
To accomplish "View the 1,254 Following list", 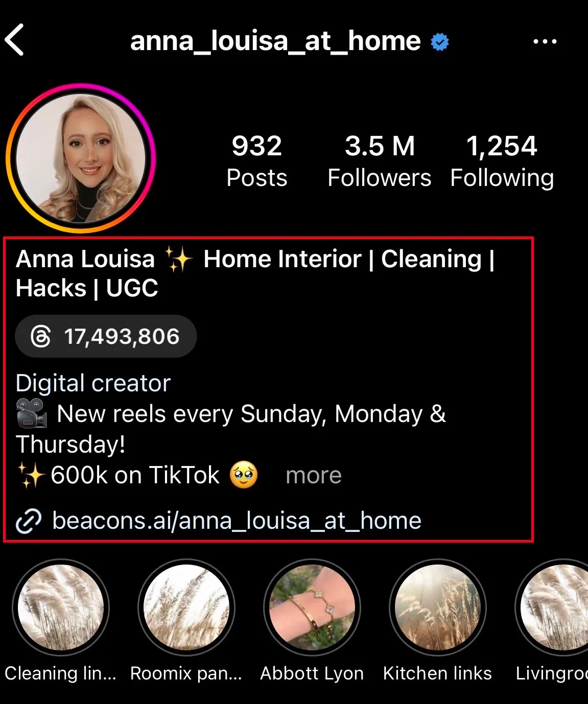I will pyautogui.click(x=502, y=161).
